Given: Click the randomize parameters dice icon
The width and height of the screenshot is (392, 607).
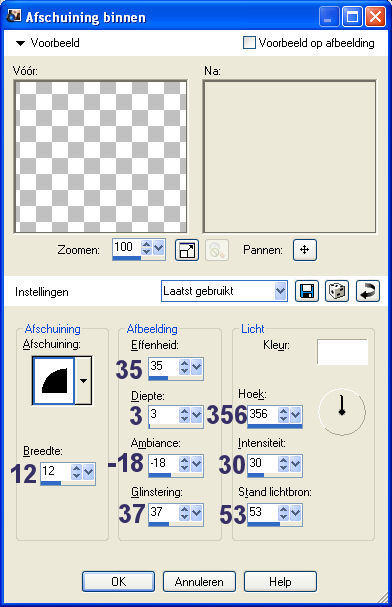Looking at the screenshot, I should (337, 291).
